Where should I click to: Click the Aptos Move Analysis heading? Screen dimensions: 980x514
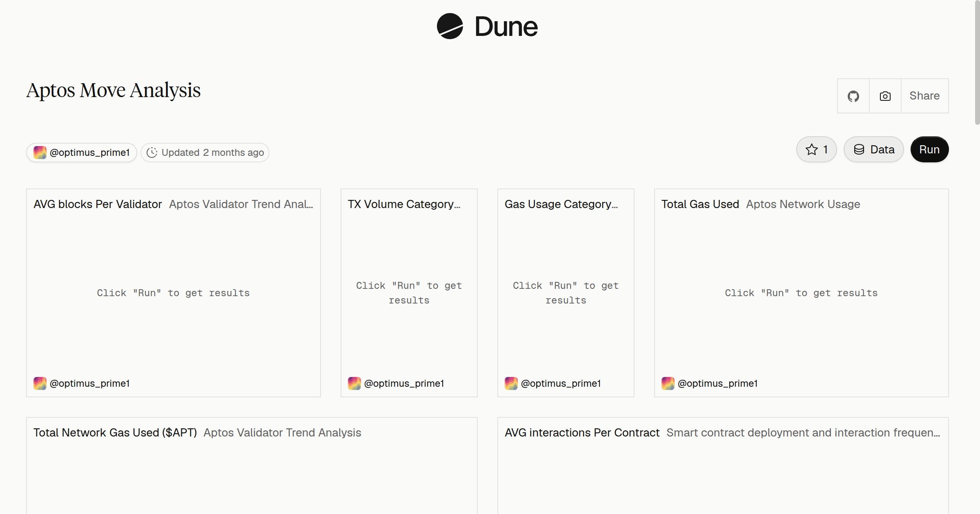(x=114, y=90)
